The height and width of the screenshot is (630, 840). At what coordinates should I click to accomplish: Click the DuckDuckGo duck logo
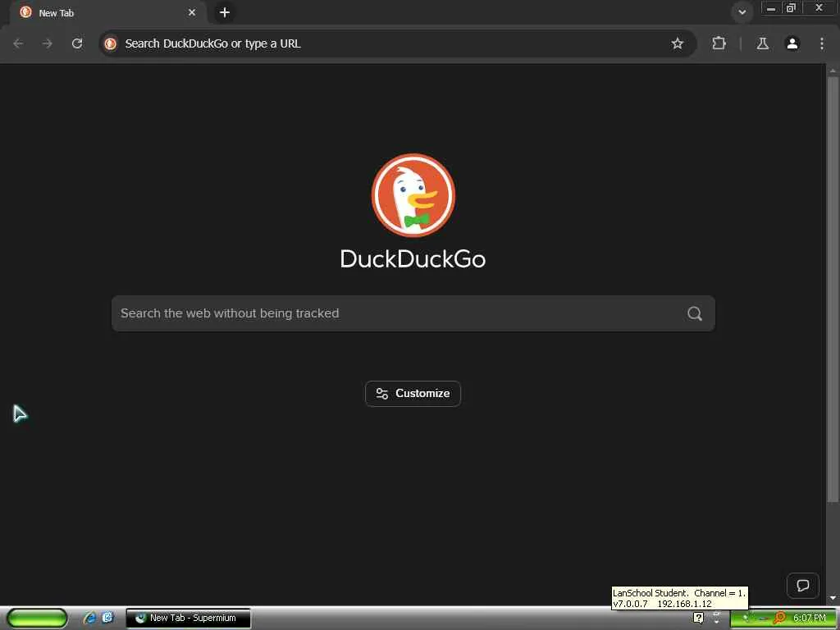point(413,195)
